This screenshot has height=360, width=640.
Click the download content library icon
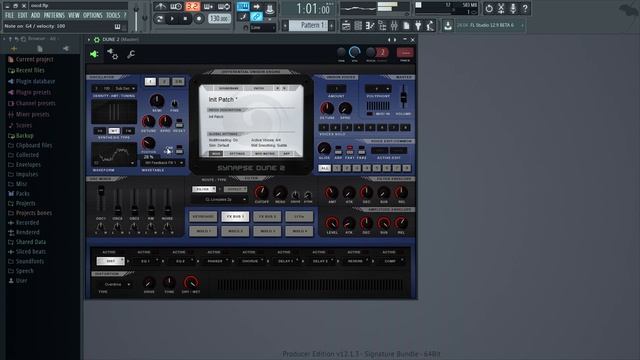tap(448, 26)
